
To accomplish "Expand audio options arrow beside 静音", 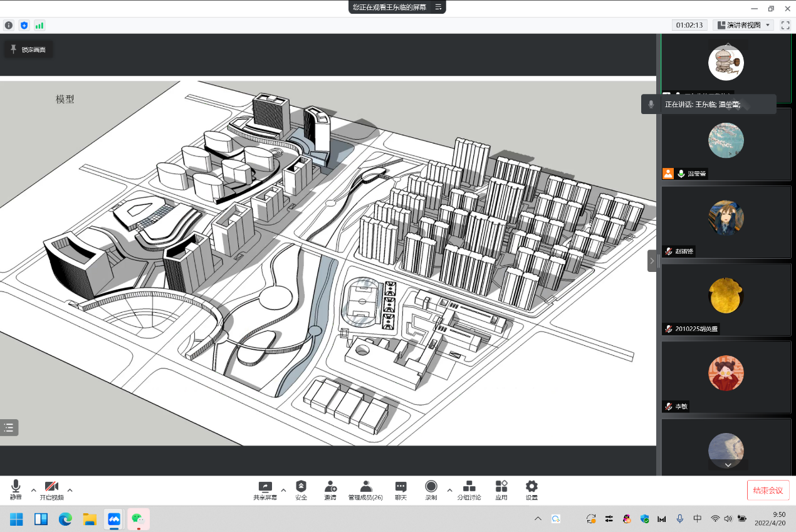I will click(34, 490).
